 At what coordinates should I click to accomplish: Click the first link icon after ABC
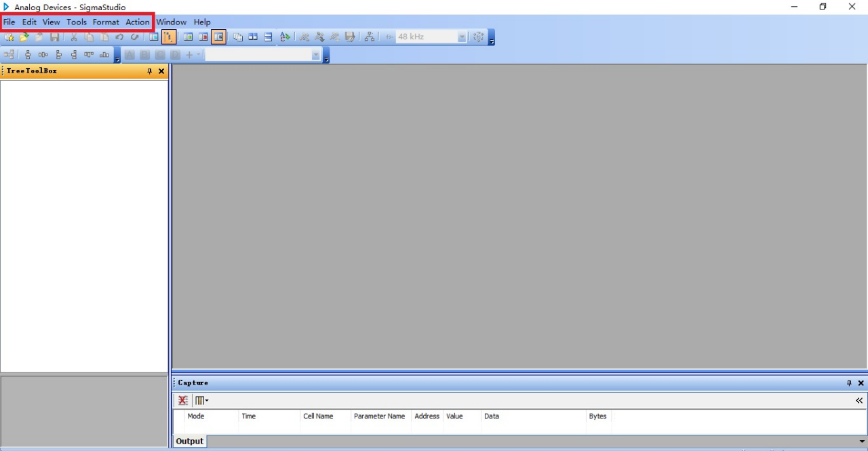304,37
